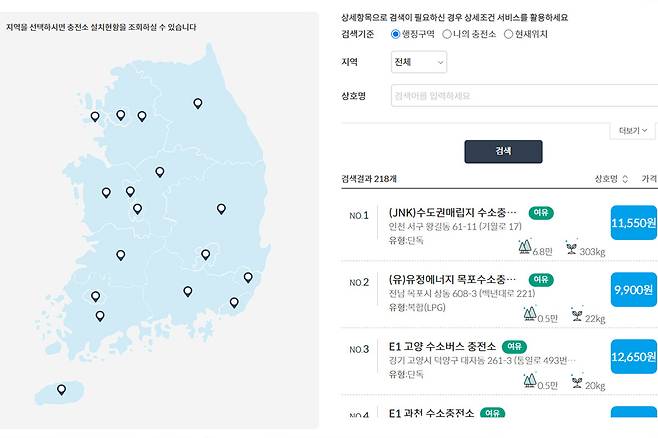Click the westernmost map pin near Incheon
This screenshot has width=658, height=438.
click(x=95, y=116)
